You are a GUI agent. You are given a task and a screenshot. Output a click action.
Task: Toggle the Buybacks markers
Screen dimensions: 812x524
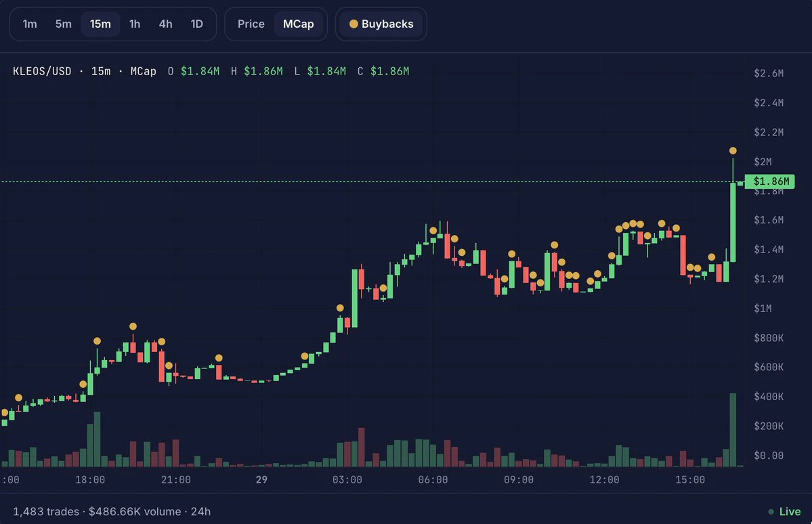pyautogui.click(x=381, y=24)
